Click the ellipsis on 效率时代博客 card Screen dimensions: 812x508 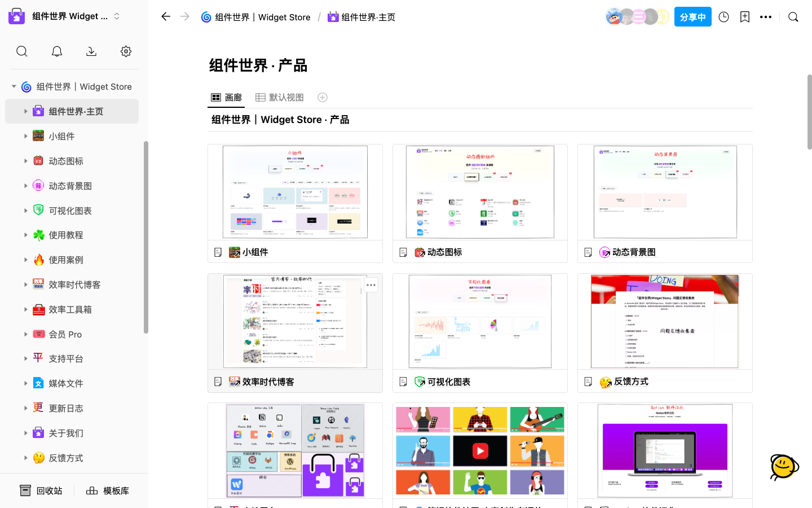(371, 285)
